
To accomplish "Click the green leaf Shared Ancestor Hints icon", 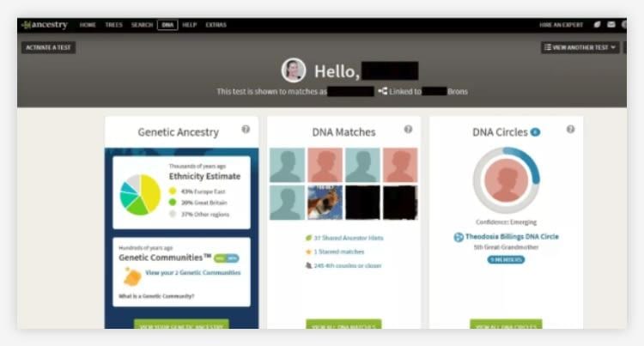I will click(308, 238).
